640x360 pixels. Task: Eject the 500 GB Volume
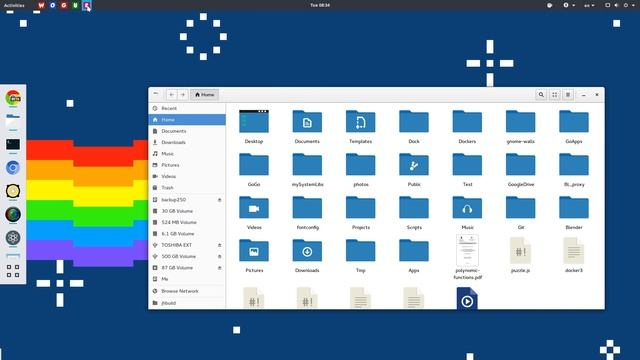(x=219, y=256)
